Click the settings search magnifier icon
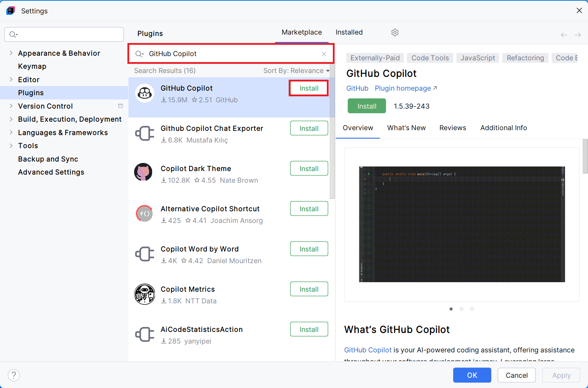The image size is (588, 388). pyautogui.click(x=13, y=35)
